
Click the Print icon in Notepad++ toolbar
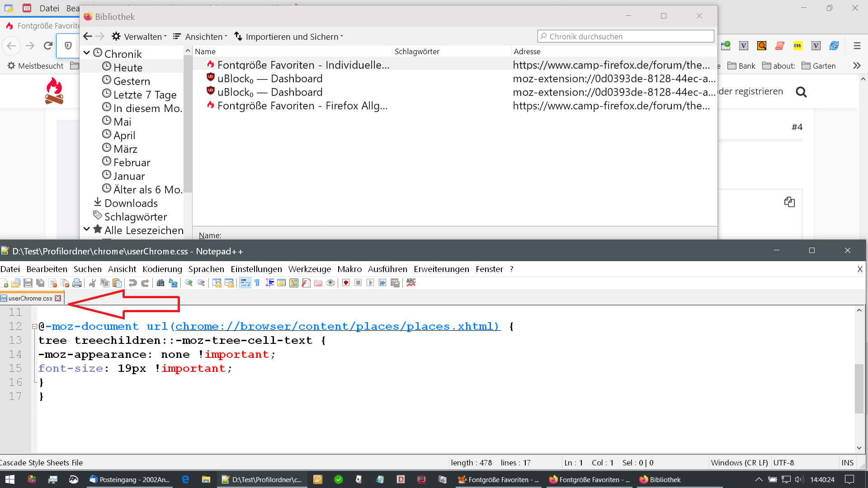pos(77,283)
